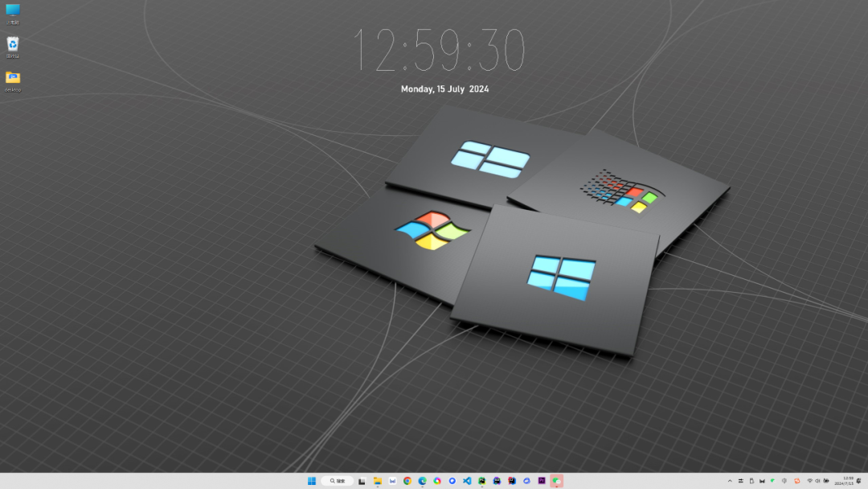Viewport: 868px width, 489px height.
Task: Launch Microsoft Edge from the taskbar
Action: click(x=423, y=481)
